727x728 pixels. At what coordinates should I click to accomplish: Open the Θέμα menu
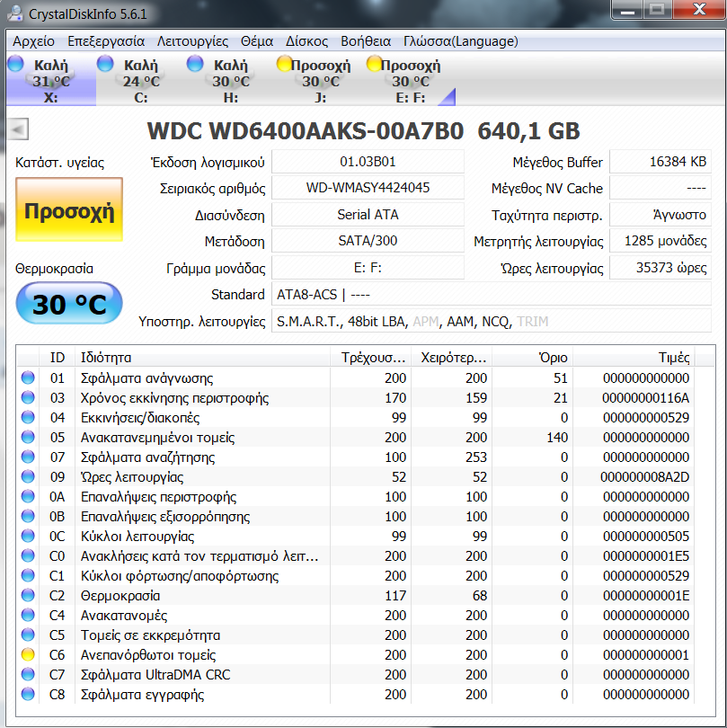click(257, 41)
